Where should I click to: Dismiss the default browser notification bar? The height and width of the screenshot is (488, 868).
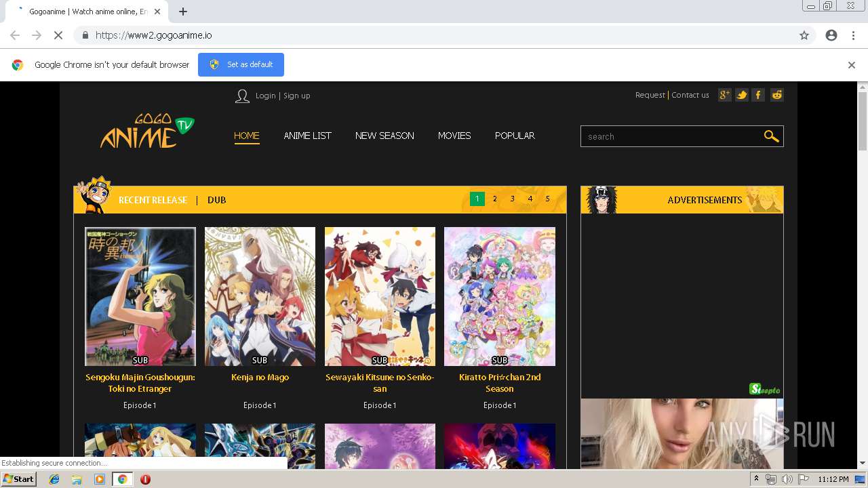852,65
